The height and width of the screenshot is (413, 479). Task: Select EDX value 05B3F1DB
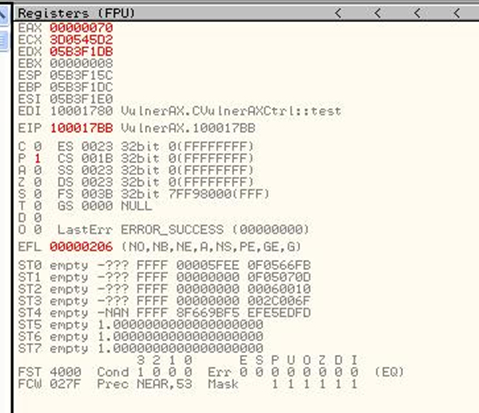point(81,52)
